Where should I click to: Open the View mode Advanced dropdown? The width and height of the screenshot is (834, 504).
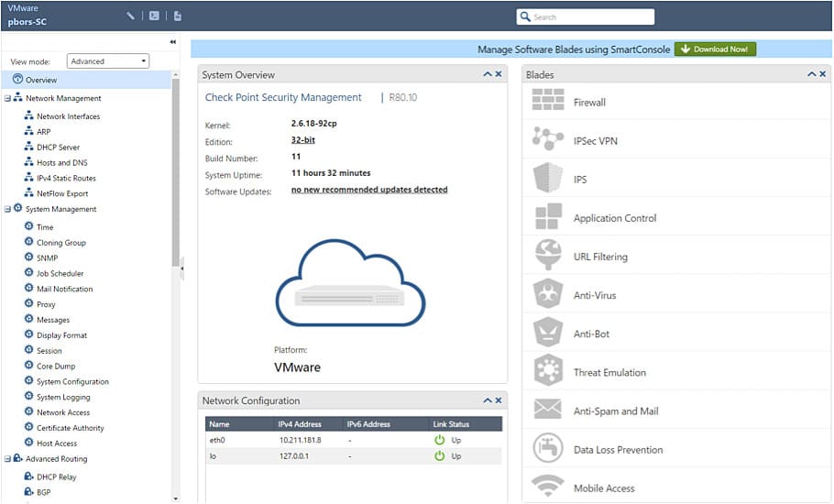click(108, 61)
